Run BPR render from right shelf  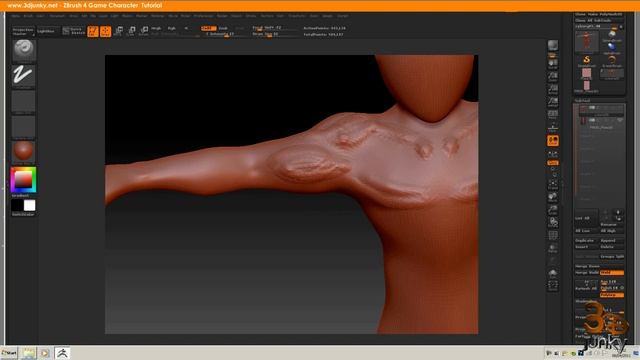553,46
